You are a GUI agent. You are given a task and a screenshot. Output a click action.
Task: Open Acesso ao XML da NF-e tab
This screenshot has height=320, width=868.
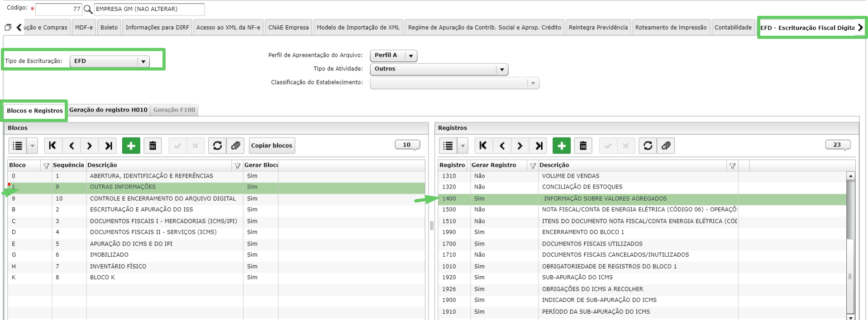pos(228,28)
